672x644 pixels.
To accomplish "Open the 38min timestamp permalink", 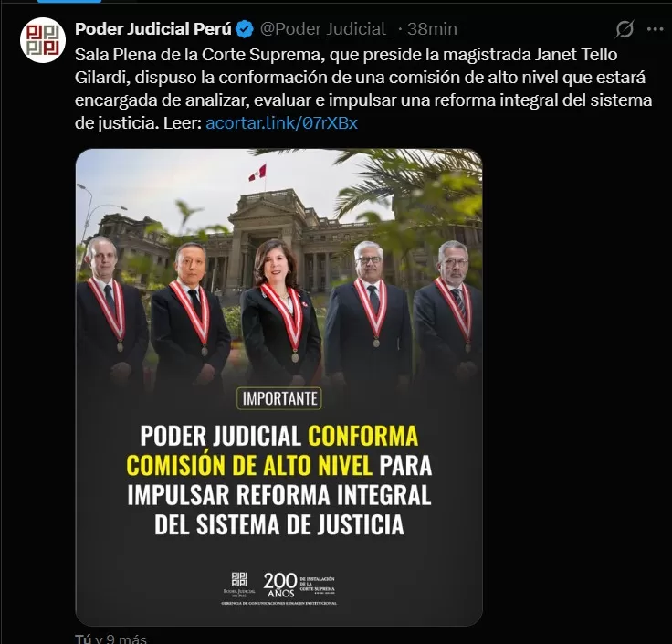I will coord(432,29).
